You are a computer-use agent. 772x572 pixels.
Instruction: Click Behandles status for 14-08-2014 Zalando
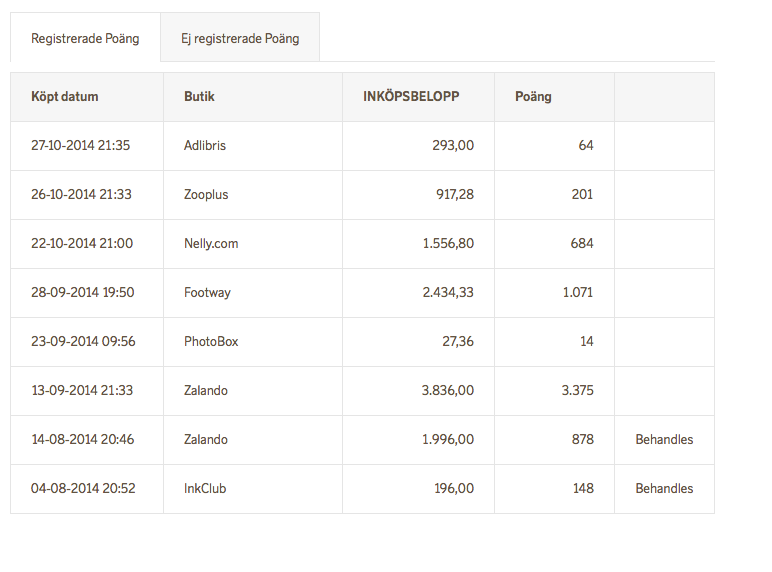pos(664,440)
